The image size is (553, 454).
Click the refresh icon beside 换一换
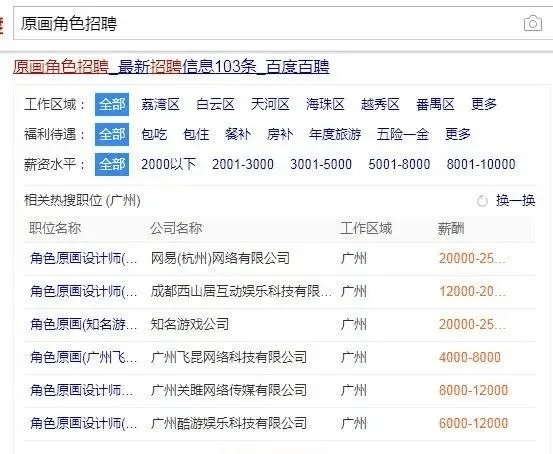(482, 201)
